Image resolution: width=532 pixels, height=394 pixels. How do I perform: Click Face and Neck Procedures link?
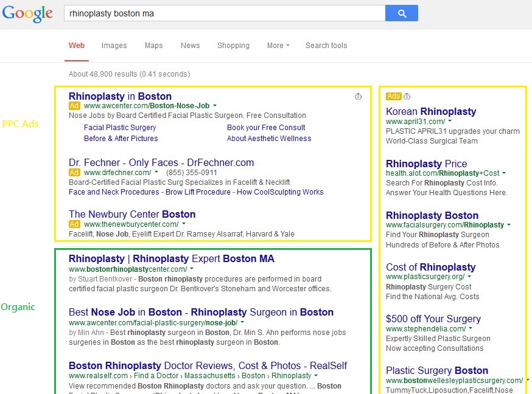click(x=114, y=192)
